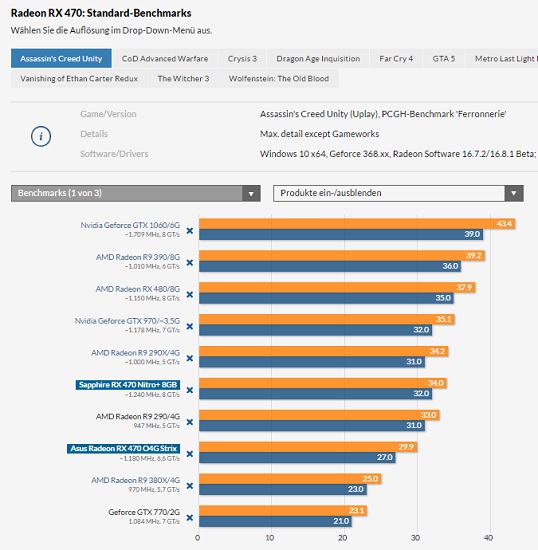Click the AMD Radeon R9 380X/4G label
This screenshot has height=550, width=538.
click(x=135, y=480)
